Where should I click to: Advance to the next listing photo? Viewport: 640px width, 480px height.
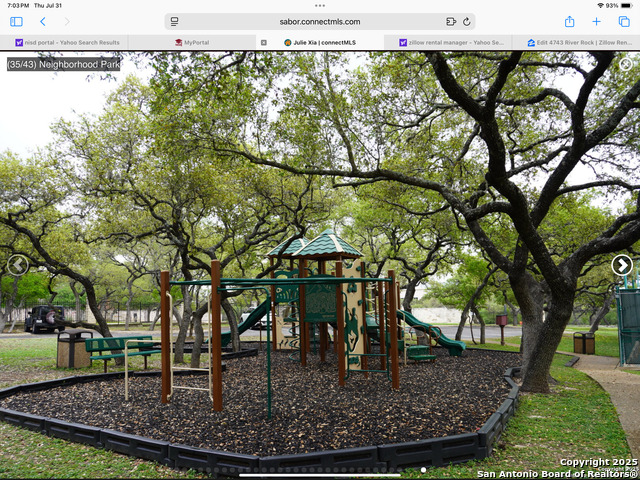tap(622, 265)
